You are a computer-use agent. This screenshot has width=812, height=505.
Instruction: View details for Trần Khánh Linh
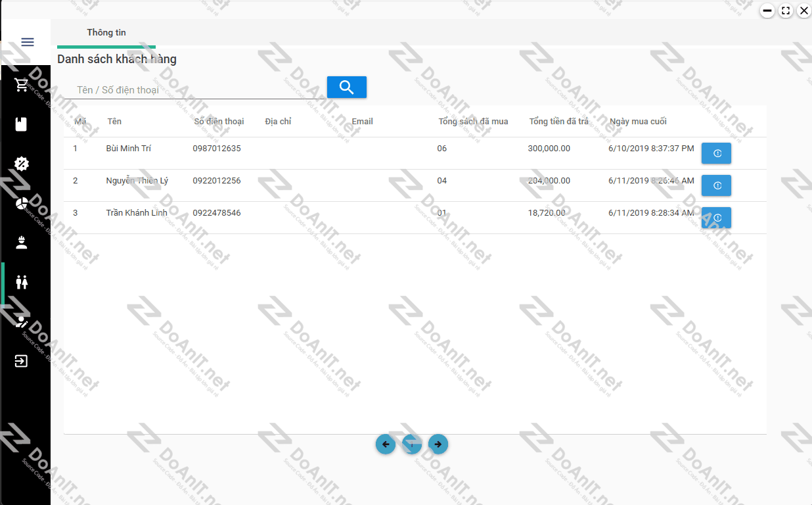click(716, 218)
